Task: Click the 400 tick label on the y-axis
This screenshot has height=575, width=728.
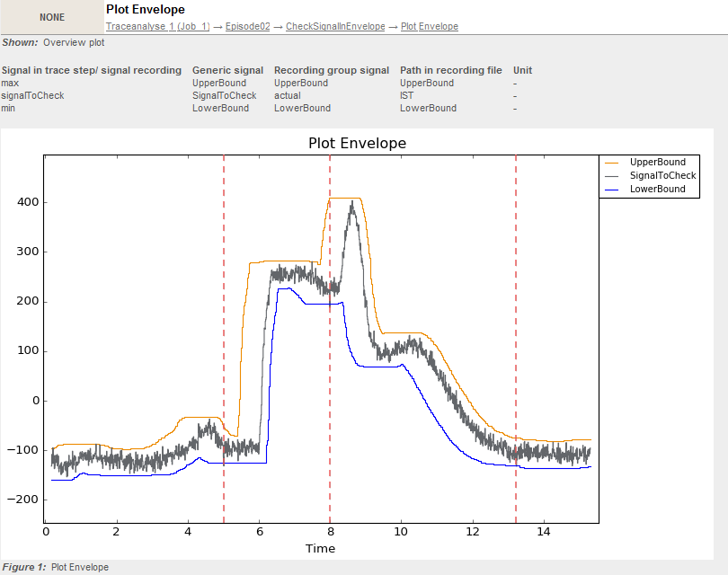Action: tap(27, 202)
